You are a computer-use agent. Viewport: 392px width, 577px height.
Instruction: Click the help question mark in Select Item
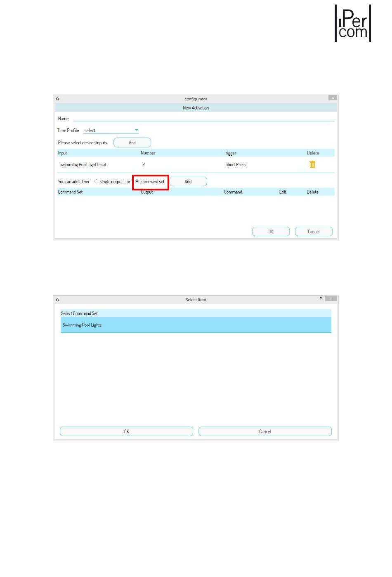(321, 299)
